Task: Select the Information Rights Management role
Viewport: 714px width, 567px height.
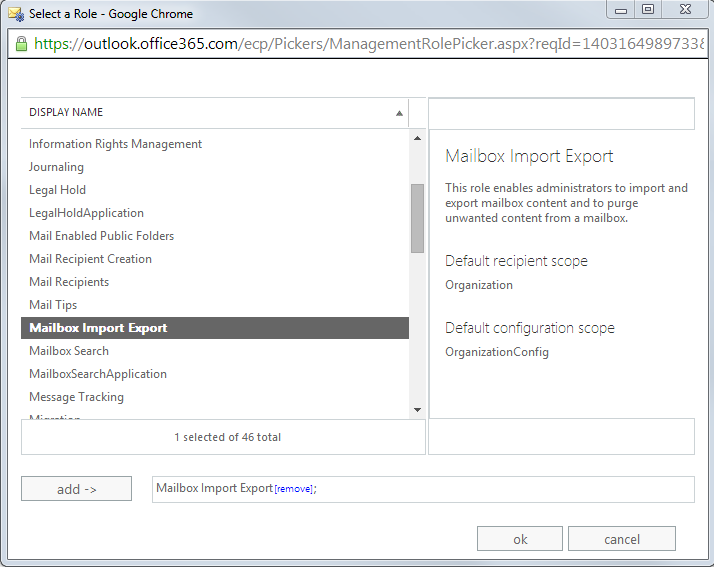Action: point(215,144)
